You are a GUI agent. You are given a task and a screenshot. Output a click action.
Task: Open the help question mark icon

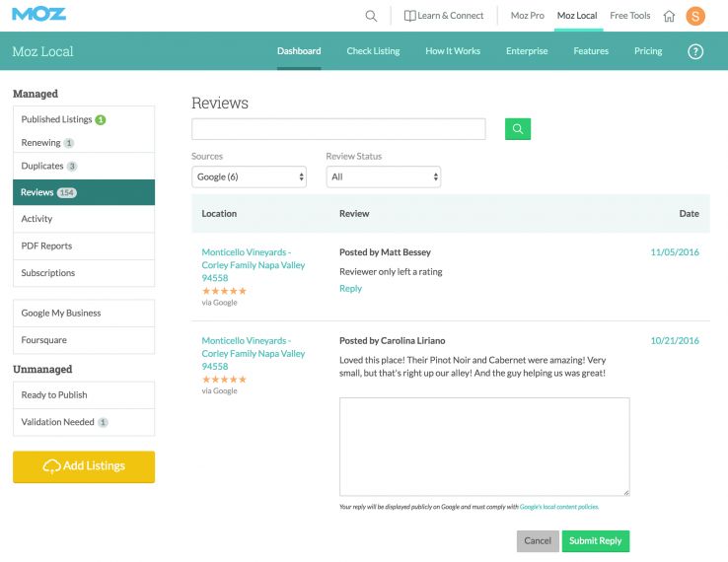click(x=695, y=51)
